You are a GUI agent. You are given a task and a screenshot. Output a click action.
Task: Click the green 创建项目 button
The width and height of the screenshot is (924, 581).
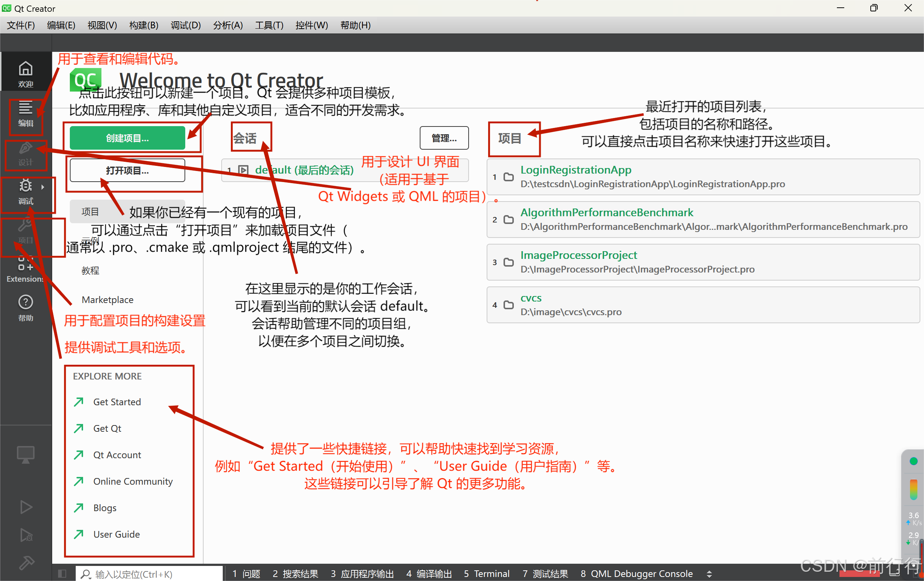128,138
